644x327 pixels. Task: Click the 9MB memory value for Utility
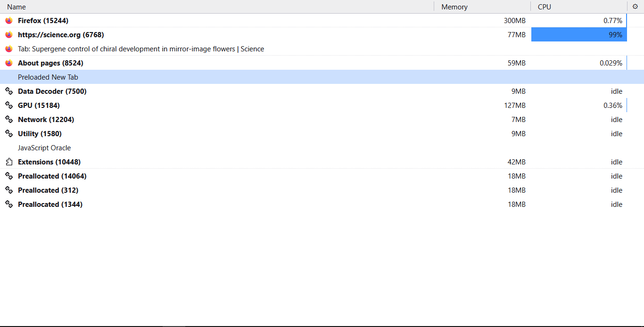click(x=519, y=134)
